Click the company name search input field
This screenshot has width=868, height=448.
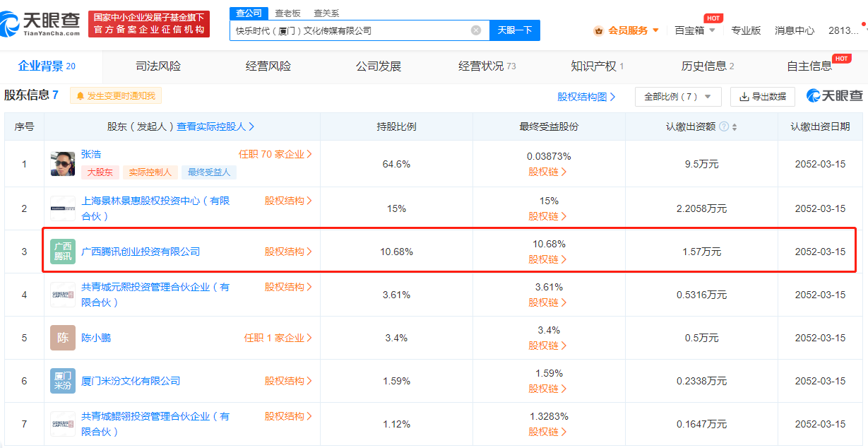coord(353,30)
